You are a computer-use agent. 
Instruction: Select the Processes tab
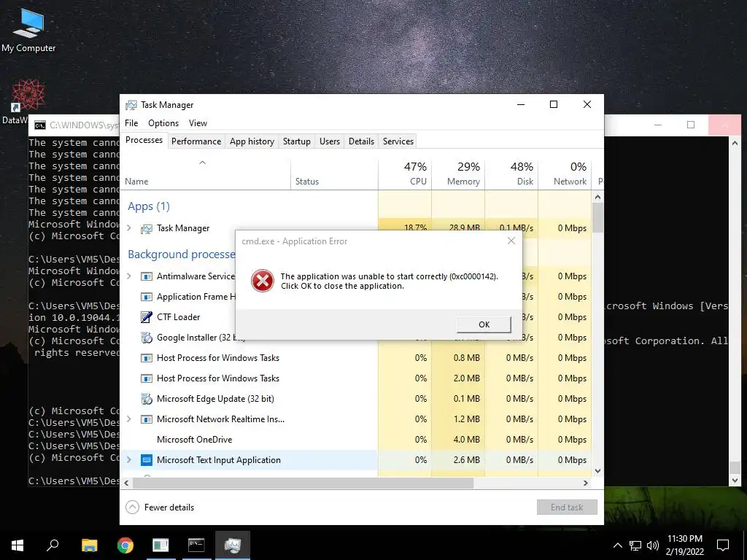tap(144, 141)
